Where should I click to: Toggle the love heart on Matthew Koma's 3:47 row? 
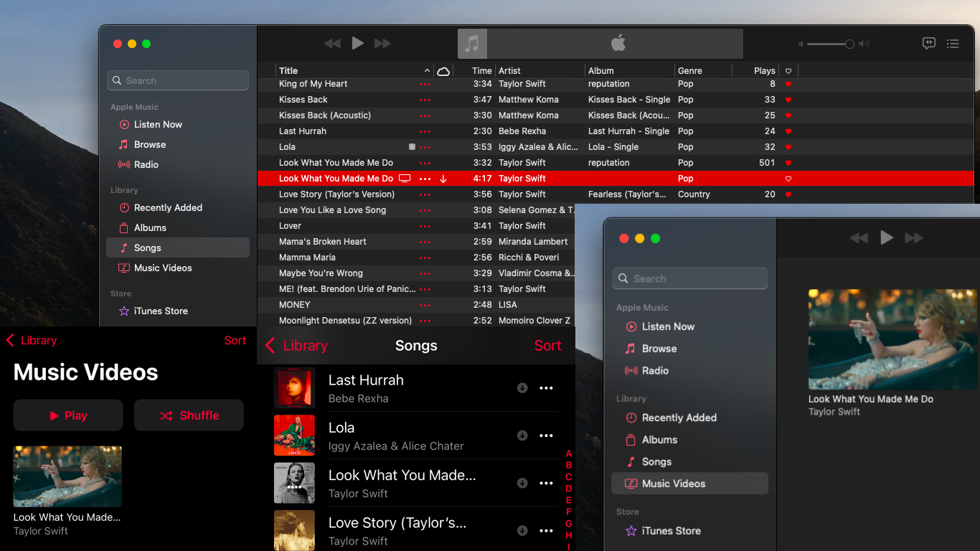pyautogui.click(x=788, y=100)
